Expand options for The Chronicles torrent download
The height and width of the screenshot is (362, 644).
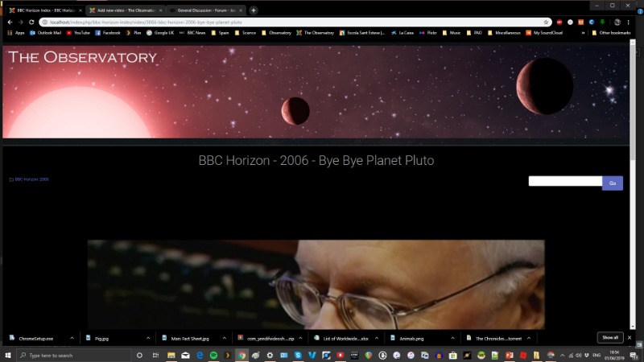[529, 338]
